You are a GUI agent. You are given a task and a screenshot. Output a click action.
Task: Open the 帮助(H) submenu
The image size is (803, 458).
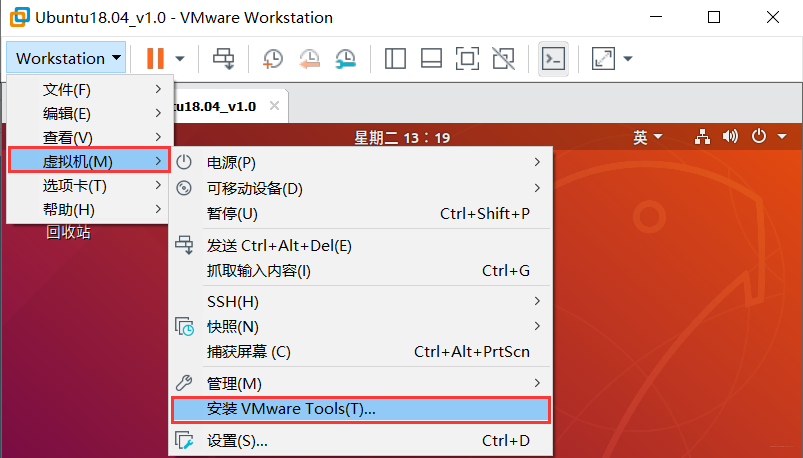[x=88, y=210]
